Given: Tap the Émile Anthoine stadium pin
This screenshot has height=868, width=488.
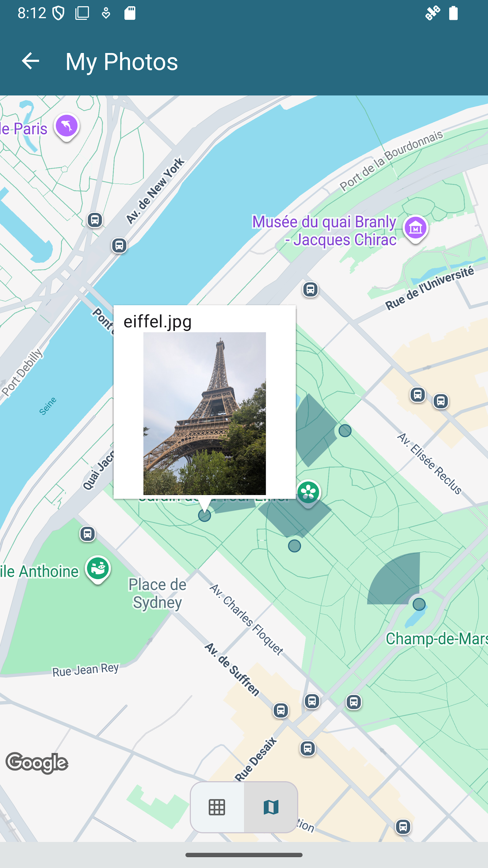Looking at the screenshot, I should point(98,570).
